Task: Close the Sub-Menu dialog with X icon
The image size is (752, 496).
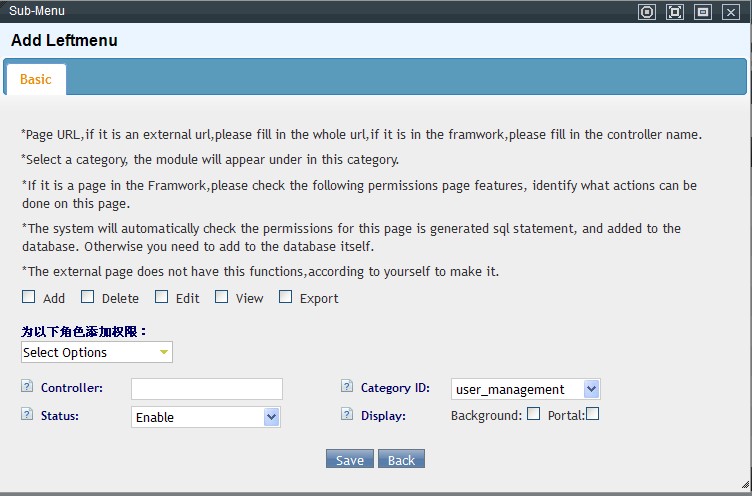Action: pyautogui.click(x=731, y=12)
